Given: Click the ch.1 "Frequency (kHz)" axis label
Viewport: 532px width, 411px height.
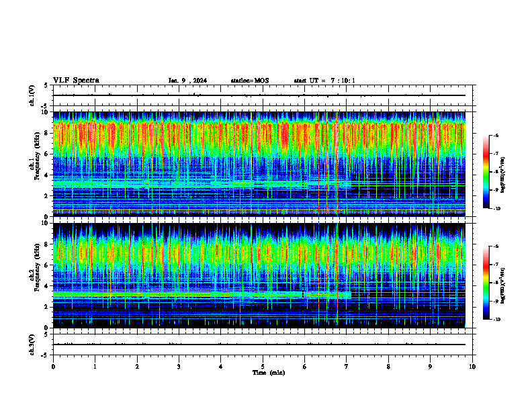Looking at the screenshot, I should [x=37, y=155].
